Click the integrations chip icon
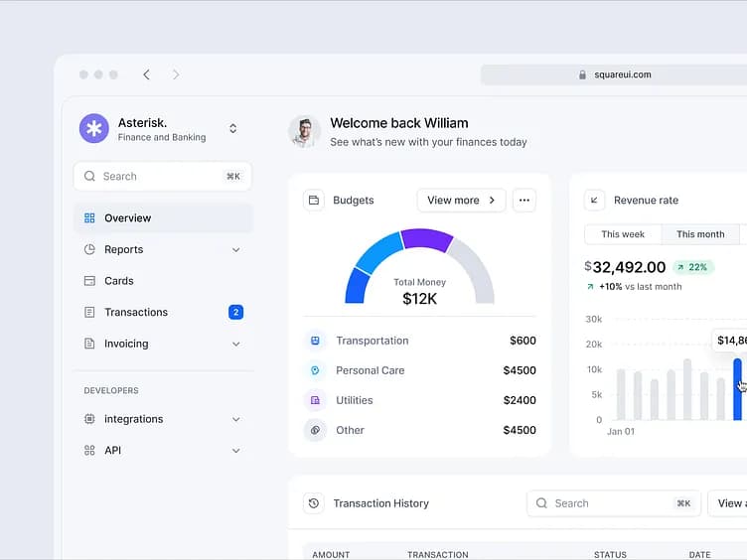Image resolution: width=747 pixels, height=560 pixels. [x=89, y=419]
